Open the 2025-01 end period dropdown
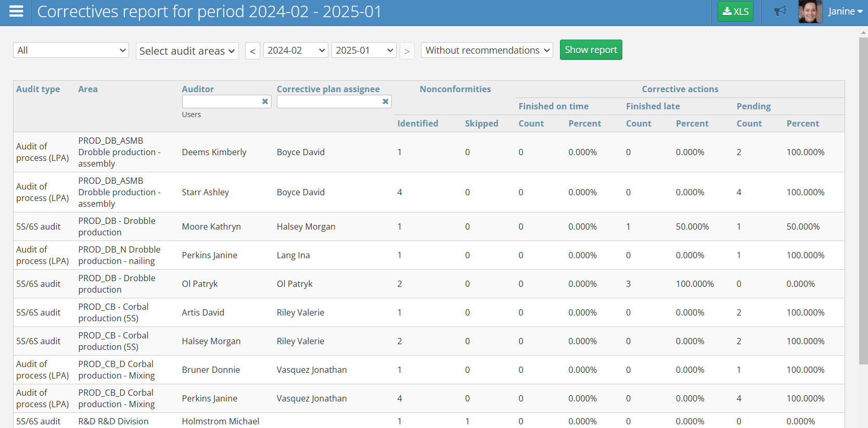Image resolution: width=868 pixels, height=428 pixels. pyautogui.click(x=364, y=51)
